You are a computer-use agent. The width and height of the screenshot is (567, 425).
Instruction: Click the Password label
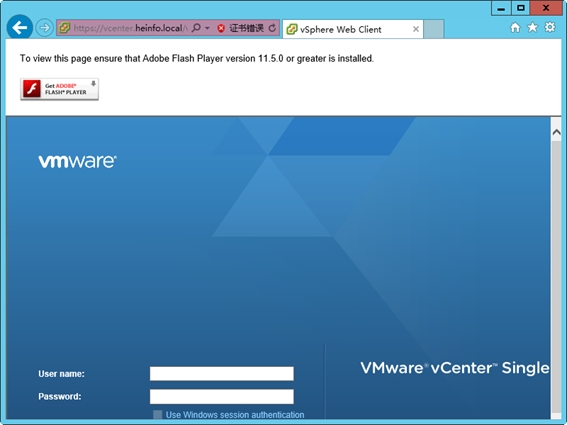click(x=60, y=396)
